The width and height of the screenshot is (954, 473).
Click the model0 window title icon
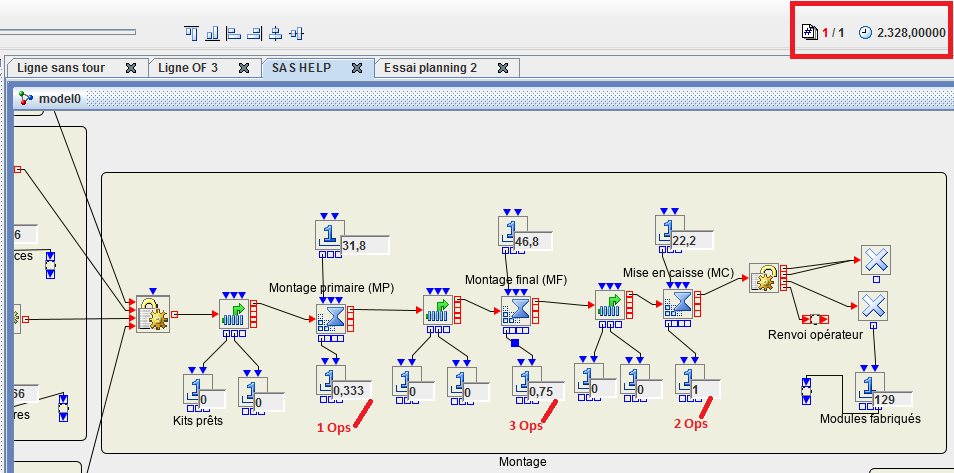click(26, 98)
